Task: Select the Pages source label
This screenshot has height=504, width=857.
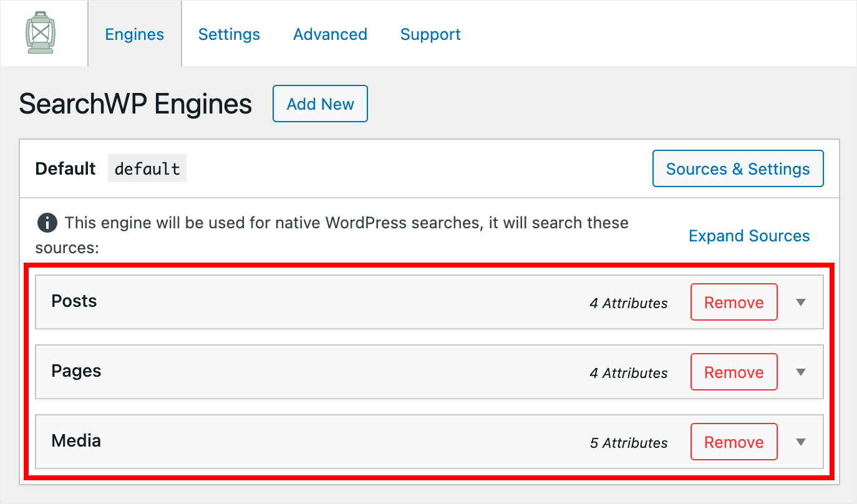Action: [76, 371]
